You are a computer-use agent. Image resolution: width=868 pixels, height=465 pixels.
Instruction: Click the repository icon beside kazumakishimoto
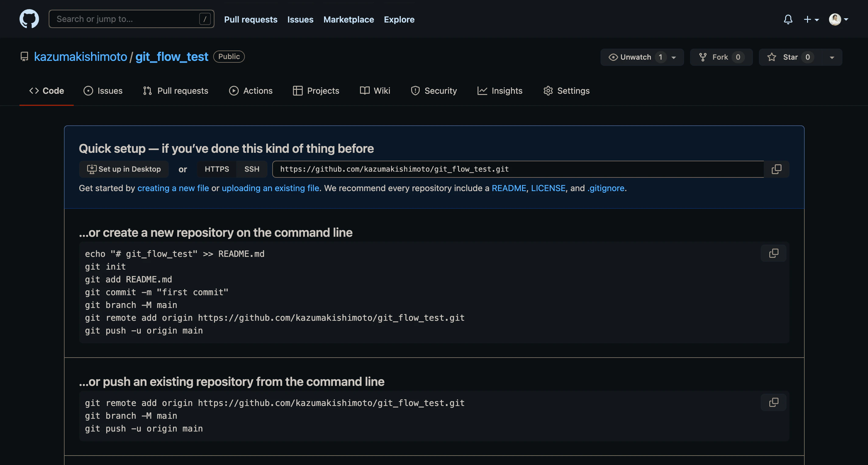(x=24, y=57)
